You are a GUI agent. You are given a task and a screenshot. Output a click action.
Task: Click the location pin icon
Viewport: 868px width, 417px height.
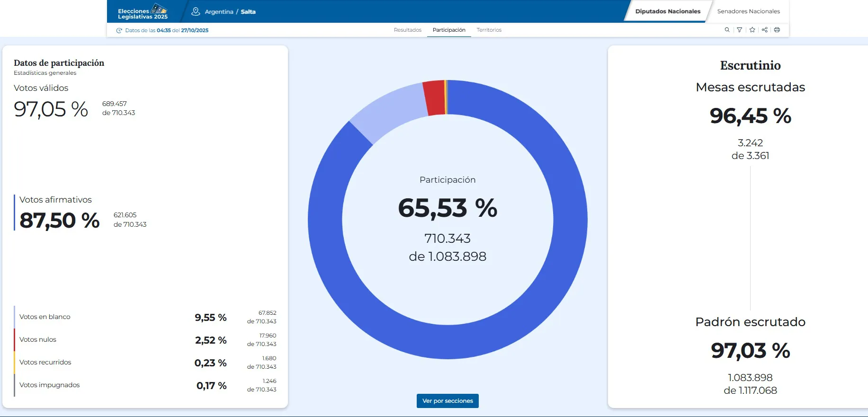196,11
